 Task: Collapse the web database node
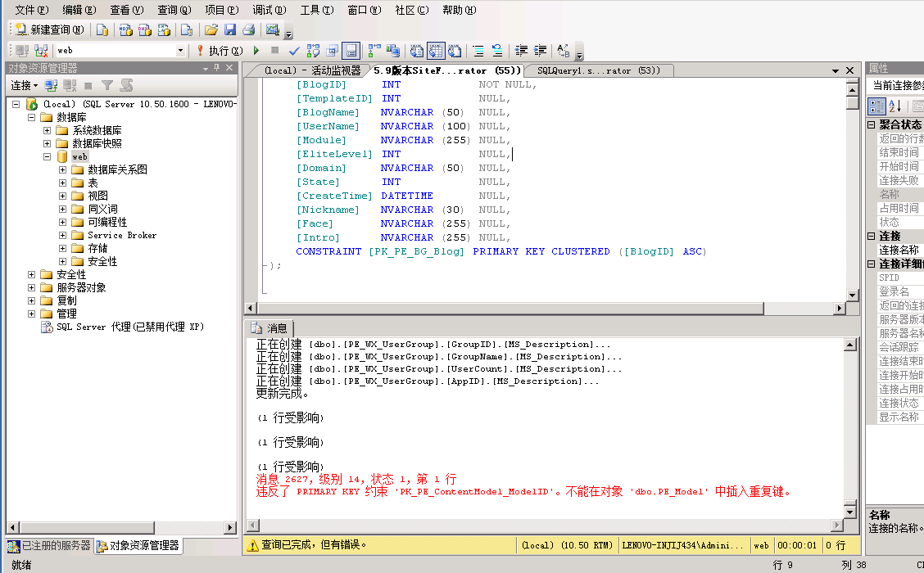click(x=48, y=156)
